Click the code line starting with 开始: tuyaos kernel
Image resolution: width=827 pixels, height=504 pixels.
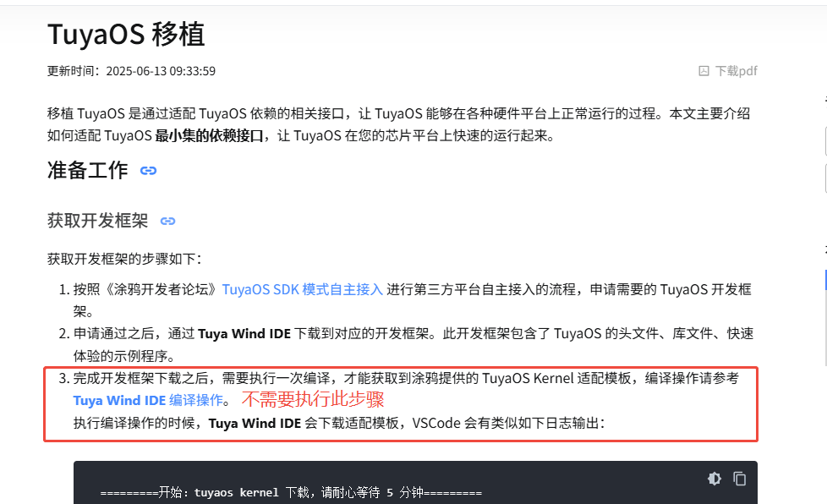pyautogui.click(x=291, y=493)
